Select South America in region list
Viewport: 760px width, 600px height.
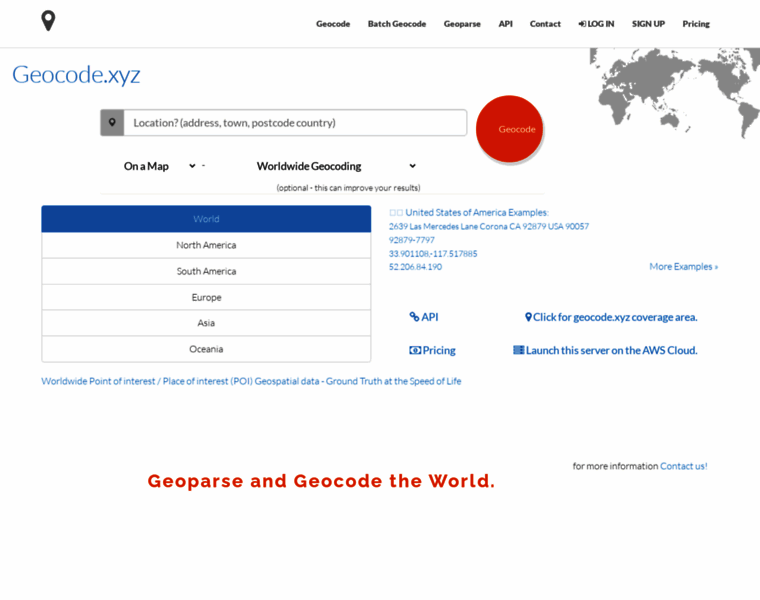tap(206, 271)
